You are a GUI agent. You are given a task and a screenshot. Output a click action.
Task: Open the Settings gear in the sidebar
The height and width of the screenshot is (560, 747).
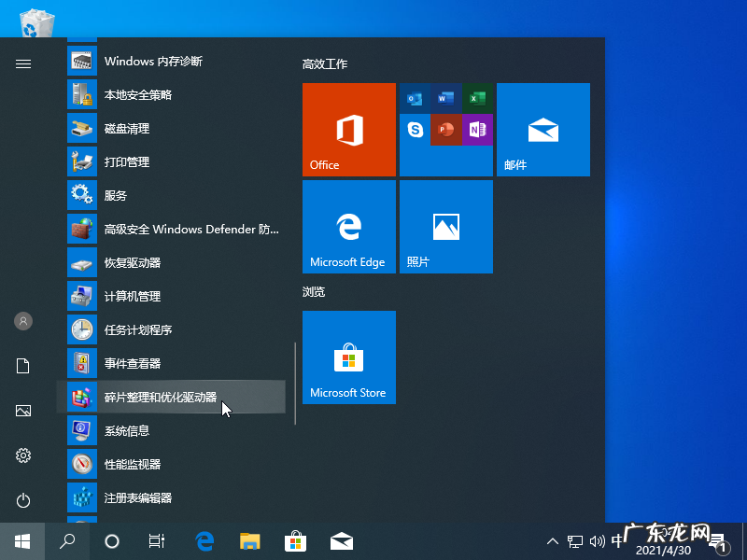click(x=22, y=455)
